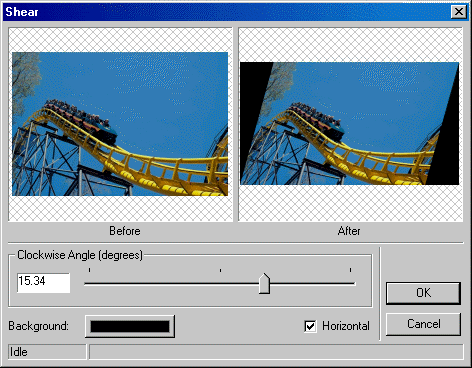Click the empty progress bar in status area
The image size is (472, 368).
[276, 352]
